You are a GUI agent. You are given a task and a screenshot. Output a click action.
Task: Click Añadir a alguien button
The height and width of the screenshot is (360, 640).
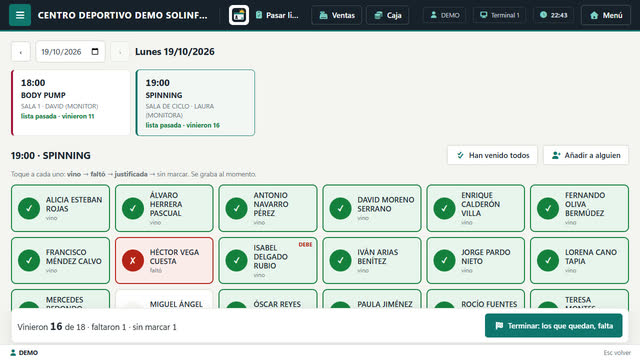click(586, 155)
